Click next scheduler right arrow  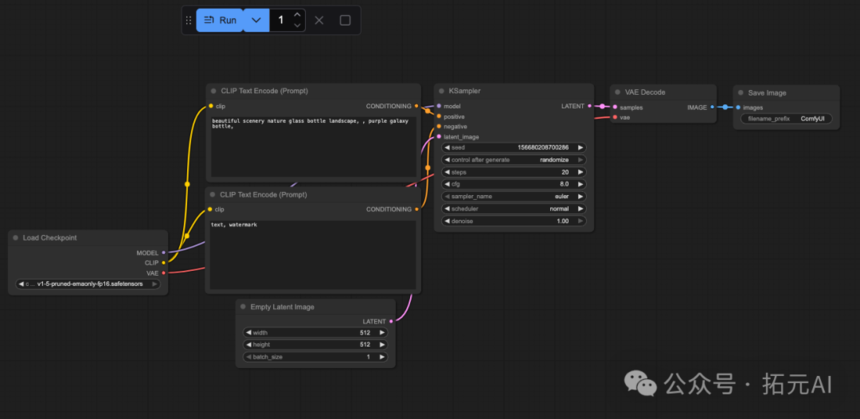pyautogui.click(x=580, y=209)
